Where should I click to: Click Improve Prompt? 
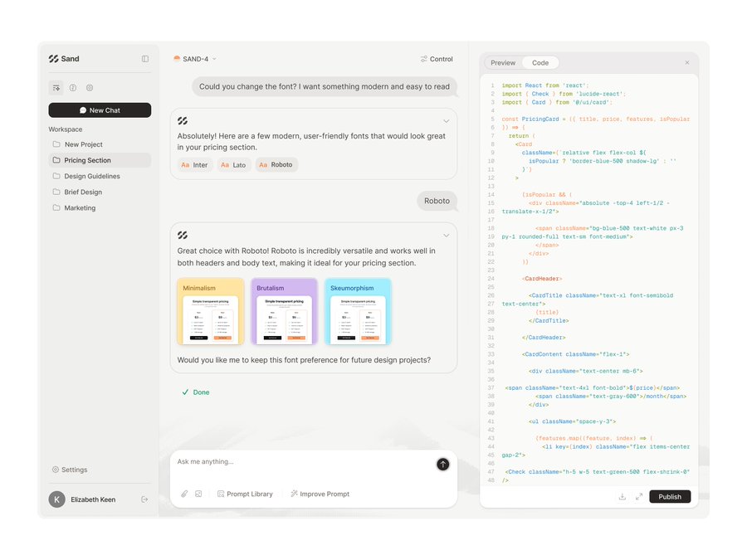(x=320, y=494)
